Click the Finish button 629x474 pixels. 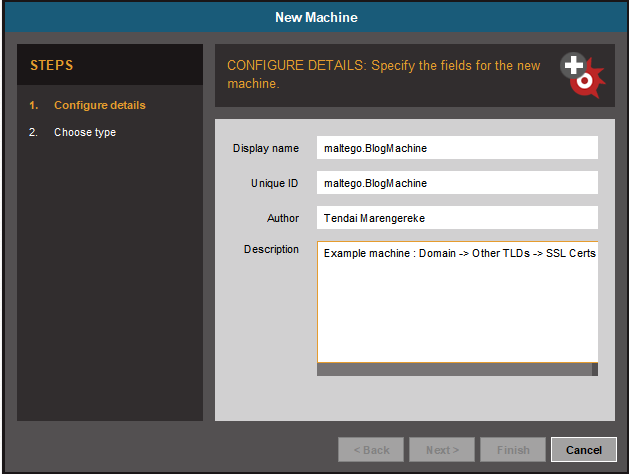point(513,450)
